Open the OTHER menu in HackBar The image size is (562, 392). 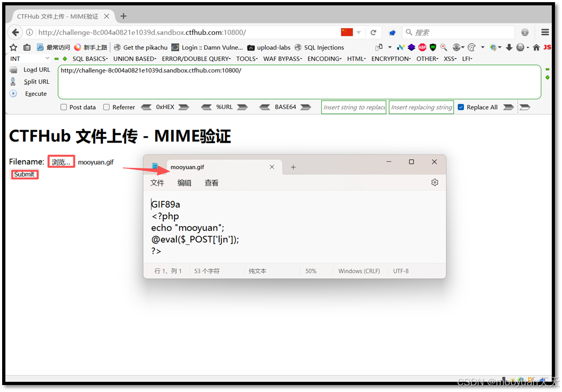pos(427,59)
